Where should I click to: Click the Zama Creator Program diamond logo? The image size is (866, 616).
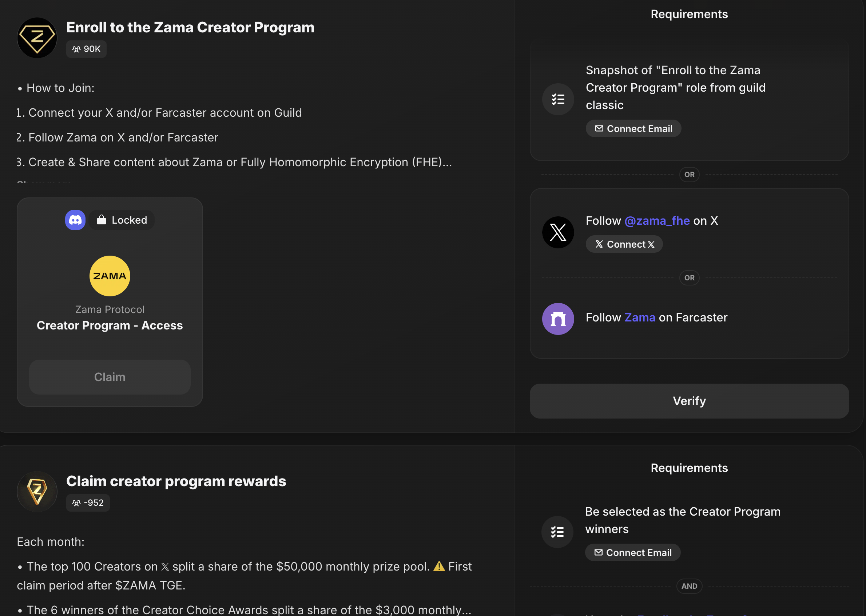[x=37, y=38]
